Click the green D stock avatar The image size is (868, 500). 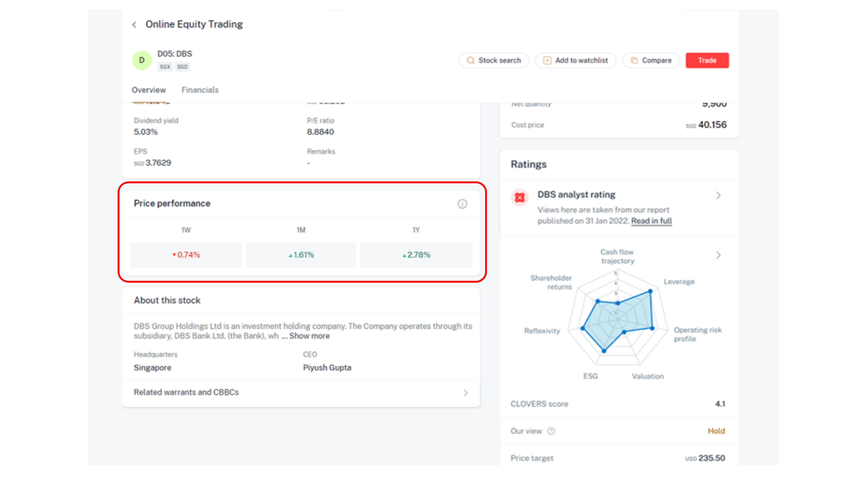tap(141, 60)
